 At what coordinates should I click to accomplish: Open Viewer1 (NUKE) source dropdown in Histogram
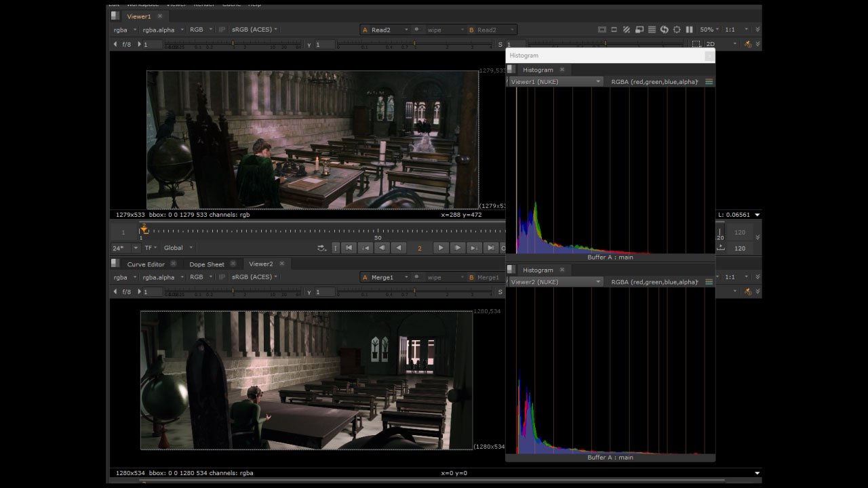click(555, 82)
